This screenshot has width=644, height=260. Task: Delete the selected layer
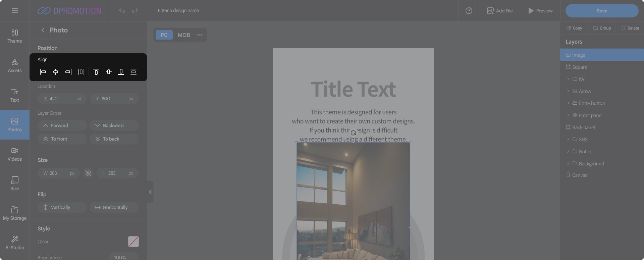tap(630, 28)
